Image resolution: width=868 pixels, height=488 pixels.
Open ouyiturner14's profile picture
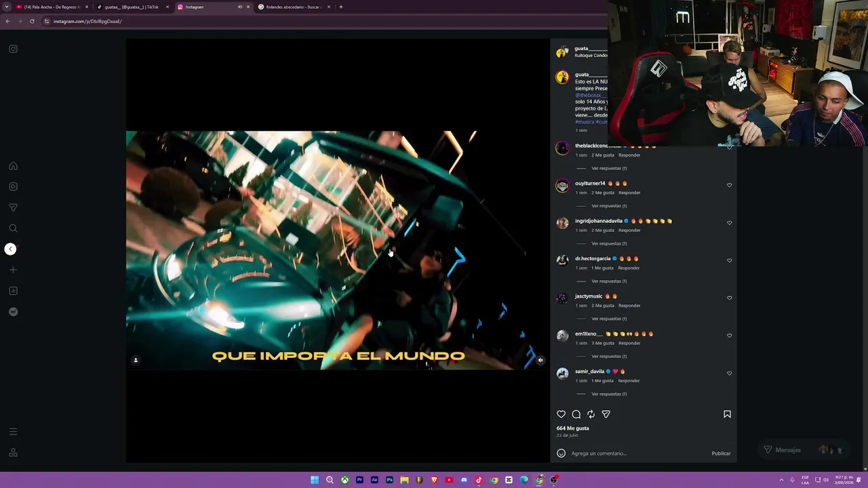(x=562, y=186)
